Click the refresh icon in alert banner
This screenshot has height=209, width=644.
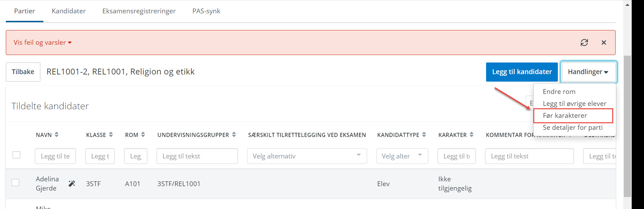pos(584,43)
